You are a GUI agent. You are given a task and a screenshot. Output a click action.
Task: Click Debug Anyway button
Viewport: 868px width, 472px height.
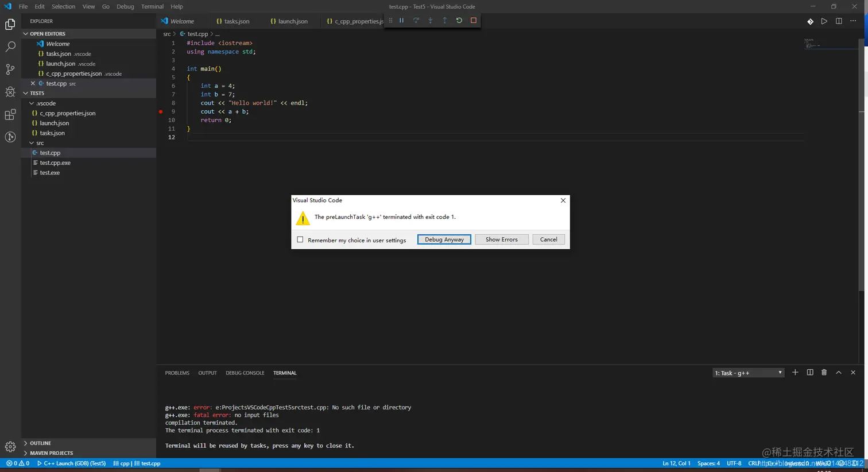pos(444,239)
